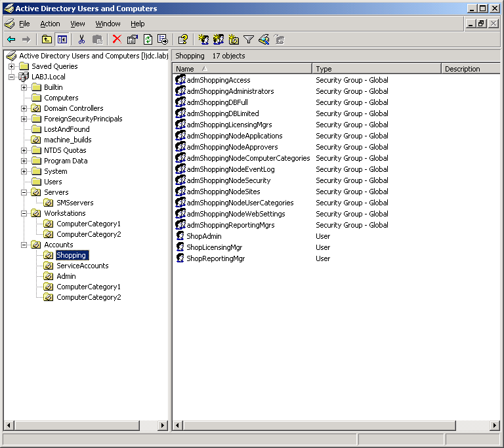Collapse the Accounts organizational unit
The image size is (504, 448).
point(24,245)
